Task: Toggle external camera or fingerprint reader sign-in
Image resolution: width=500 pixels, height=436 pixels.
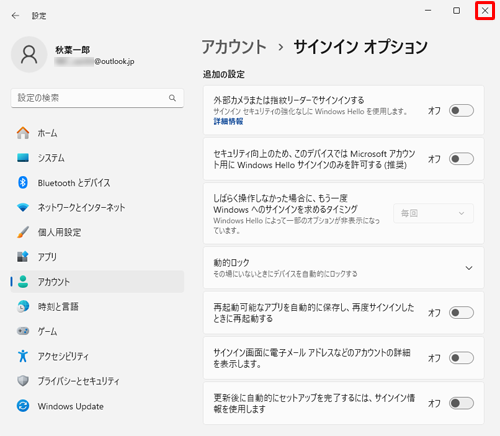Action: 461,111
